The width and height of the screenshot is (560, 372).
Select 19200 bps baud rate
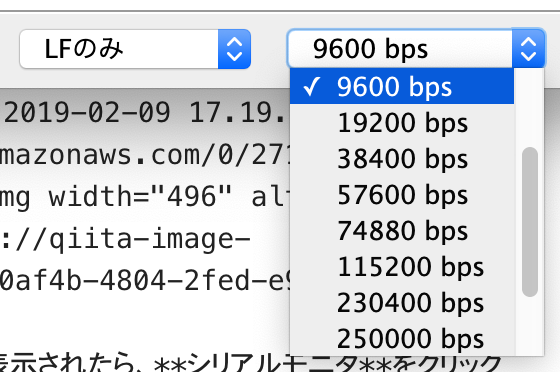(402, 123)
